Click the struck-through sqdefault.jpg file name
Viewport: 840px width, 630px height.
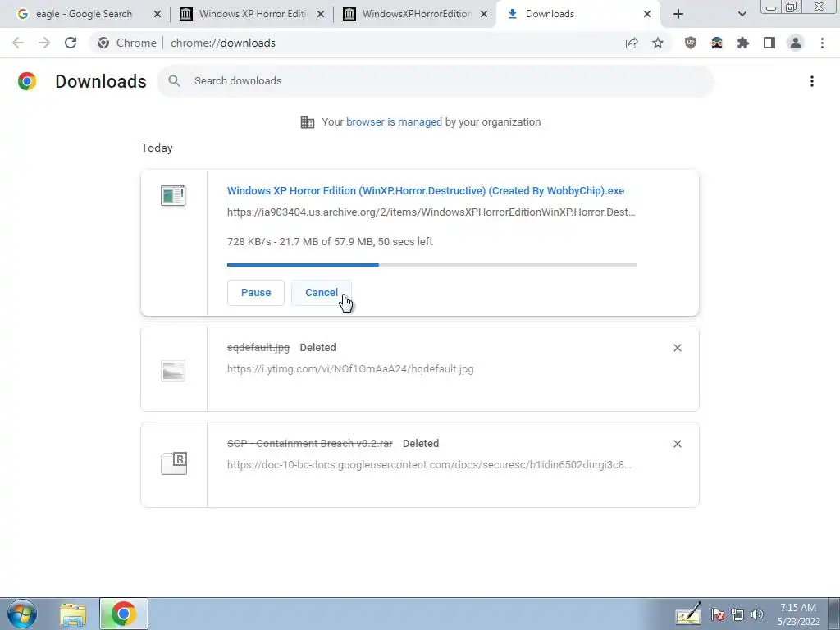[258, 348]
